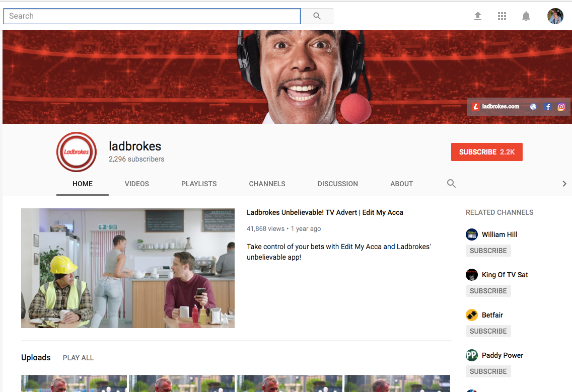Open the PLAYLISTS tab
This screenshot has height=392, width=572.
199,184
